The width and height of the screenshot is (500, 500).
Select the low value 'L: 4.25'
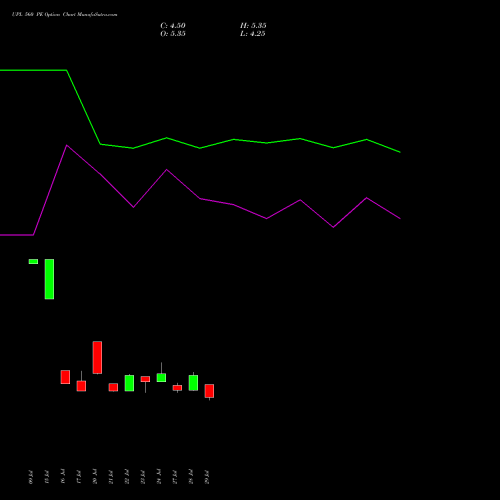coord(252,34)
